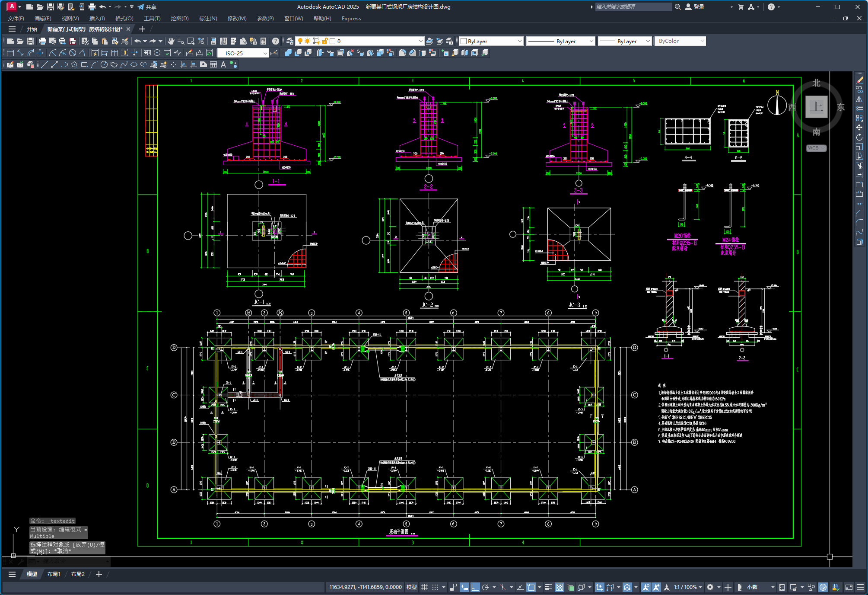Expand the ISO-25 dimension style dropdown
Image resolution: width=868 pixels, height=595 pixels.
pos(265,53)
